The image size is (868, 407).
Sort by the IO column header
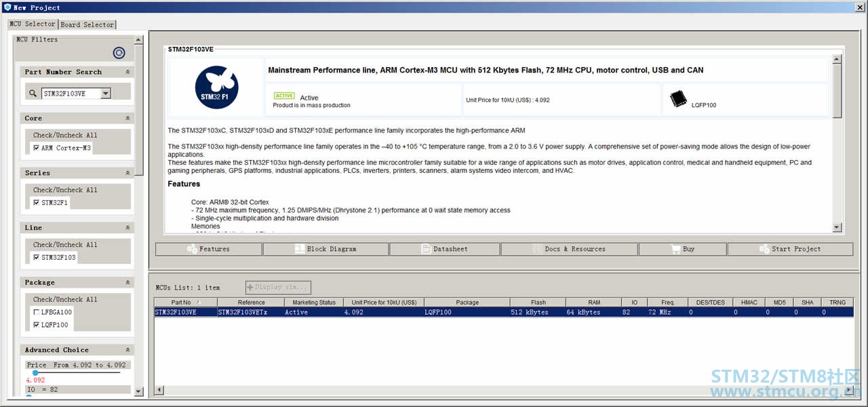634,303
